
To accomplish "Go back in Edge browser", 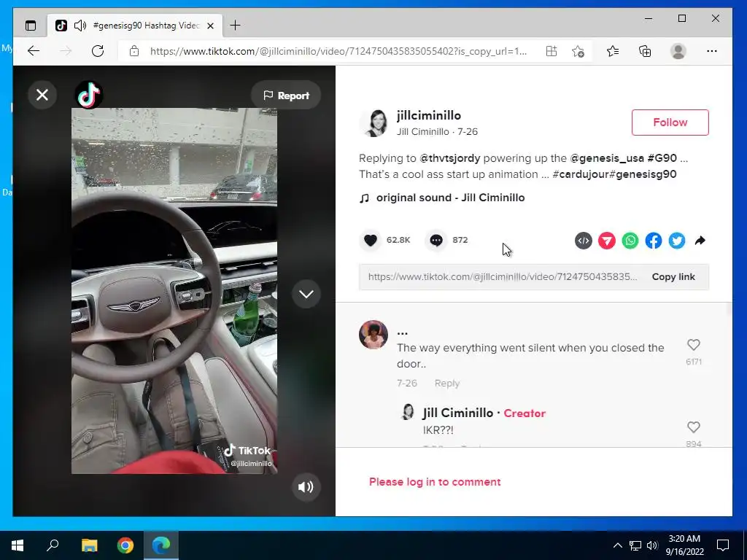I will pyautogui.click(x=34, y=51).
